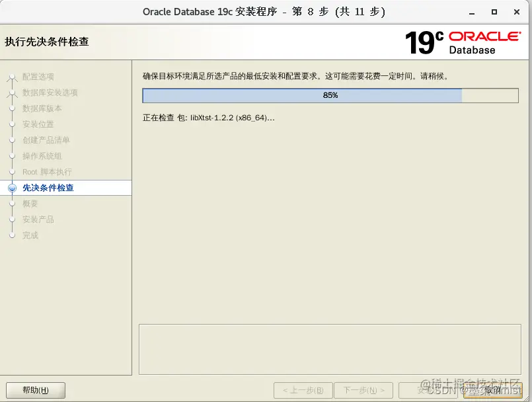Select the 操作系统组 step
Image resolution: width=532 pixels, height=402 pixels.
coord(42,156)
